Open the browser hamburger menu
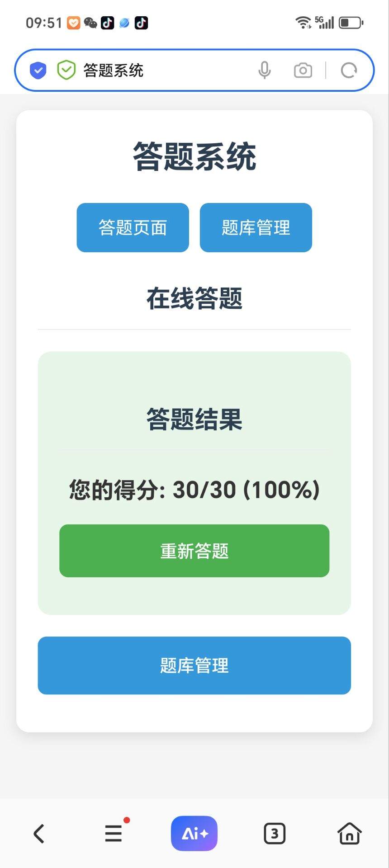389x868 pixels. pos(114,833)
